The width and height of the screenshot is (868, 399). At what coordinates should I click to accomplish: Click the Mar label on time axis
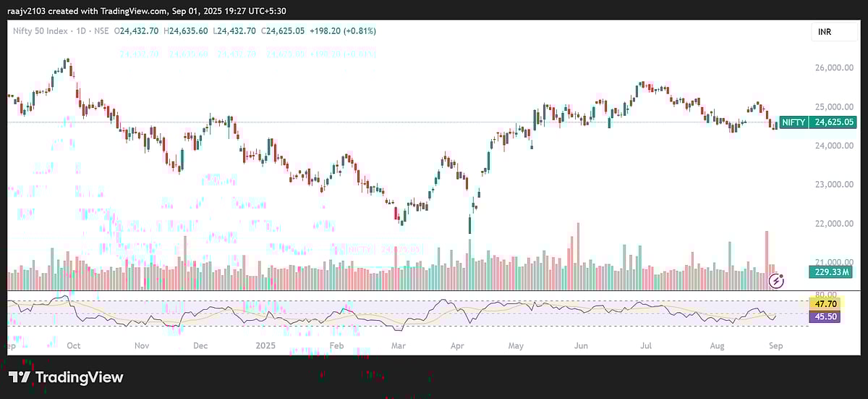(397, 346)
